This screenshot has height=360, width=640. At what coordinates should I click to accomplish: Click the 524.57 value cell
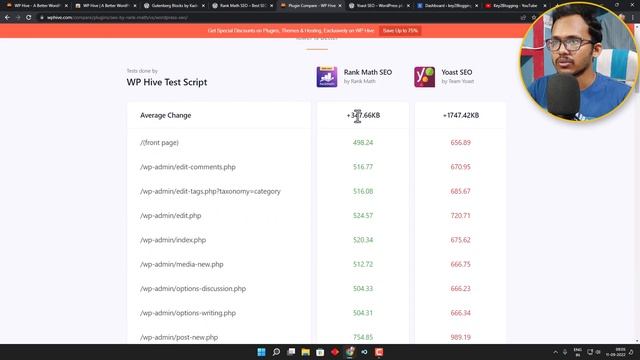pyautogui.click(x=363, y=216)
